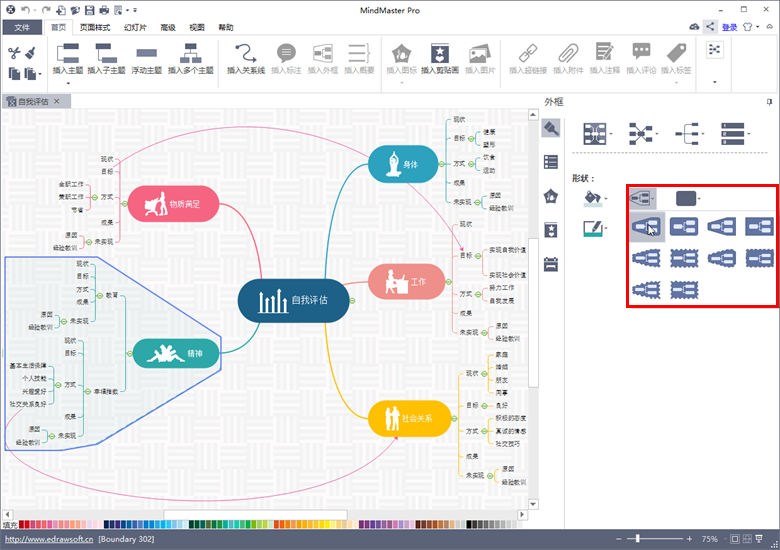Screen dimensions: 780x550
Task: Toggle the 外框 panel pin
Action: click(769, 102)
